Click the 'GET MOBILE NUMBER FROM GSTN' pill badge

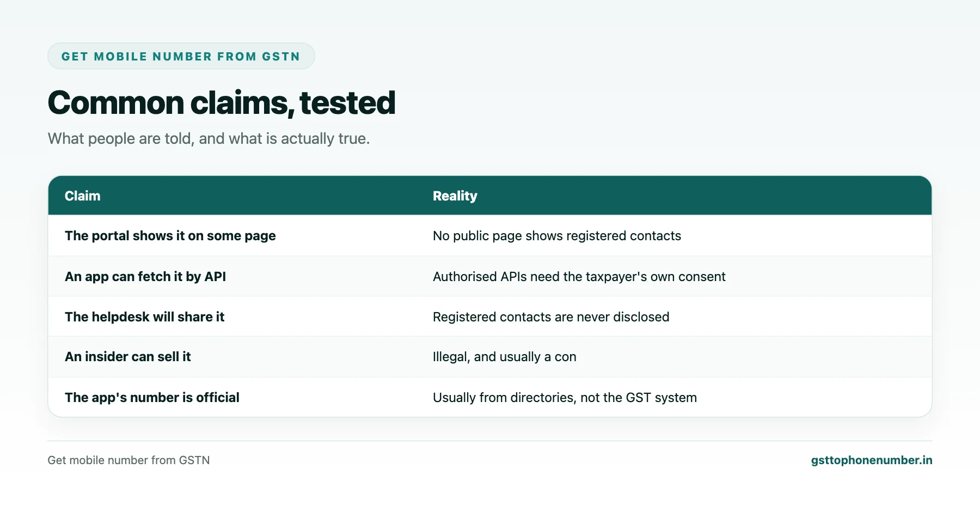click(x=181, y=56)
